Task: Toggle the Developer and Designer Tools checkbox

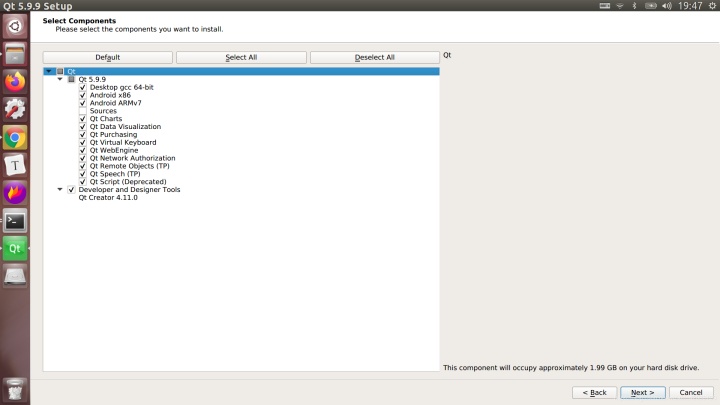Action: (71, 190)
